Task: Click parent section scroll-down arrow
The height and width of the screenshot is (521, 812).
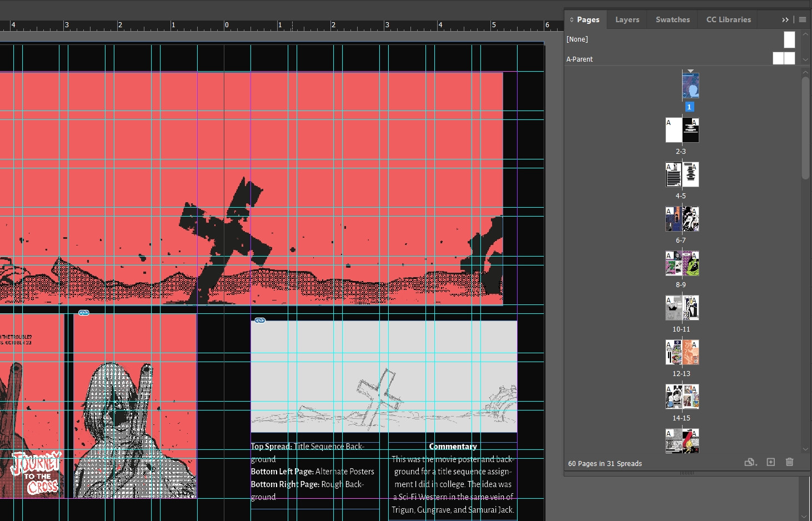Action: (x=805, y=60)
